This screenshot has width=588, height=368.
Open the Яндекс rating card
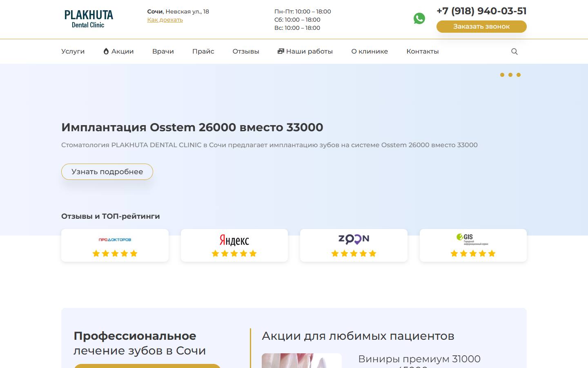pos(234,245)
